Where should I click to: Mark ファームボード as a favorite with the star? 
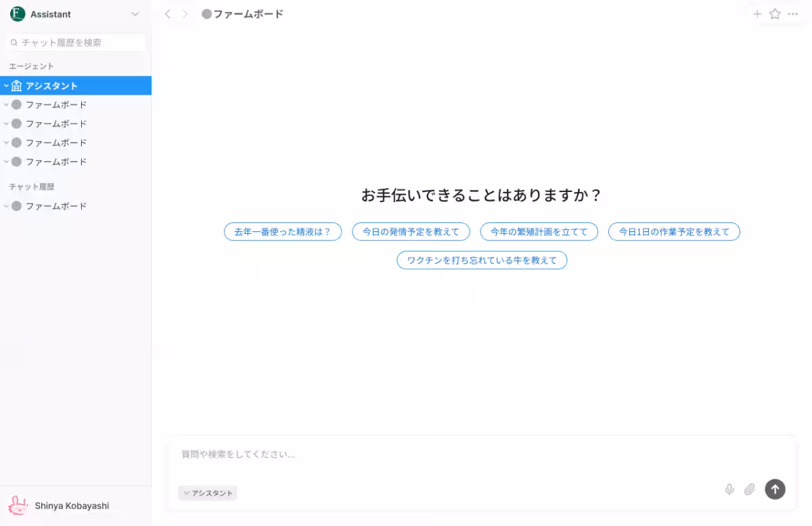775,14
